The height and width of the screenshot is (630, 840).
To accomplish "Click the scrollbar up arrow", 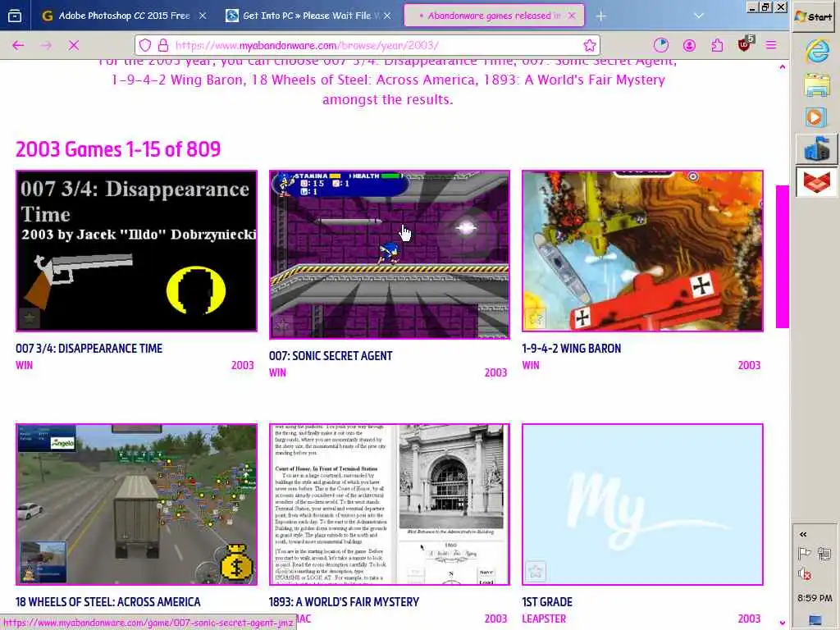I will coord(782,67).
